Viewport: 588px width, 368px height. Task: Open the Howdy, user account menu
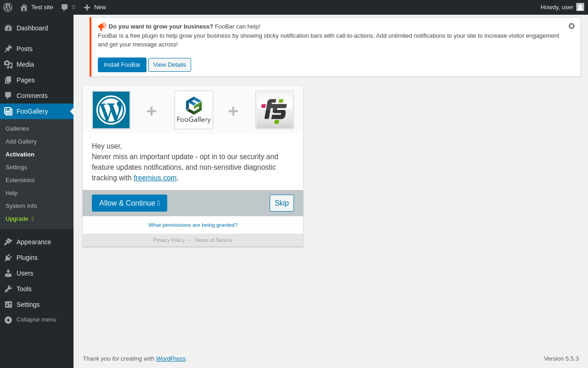coord(562,7)
